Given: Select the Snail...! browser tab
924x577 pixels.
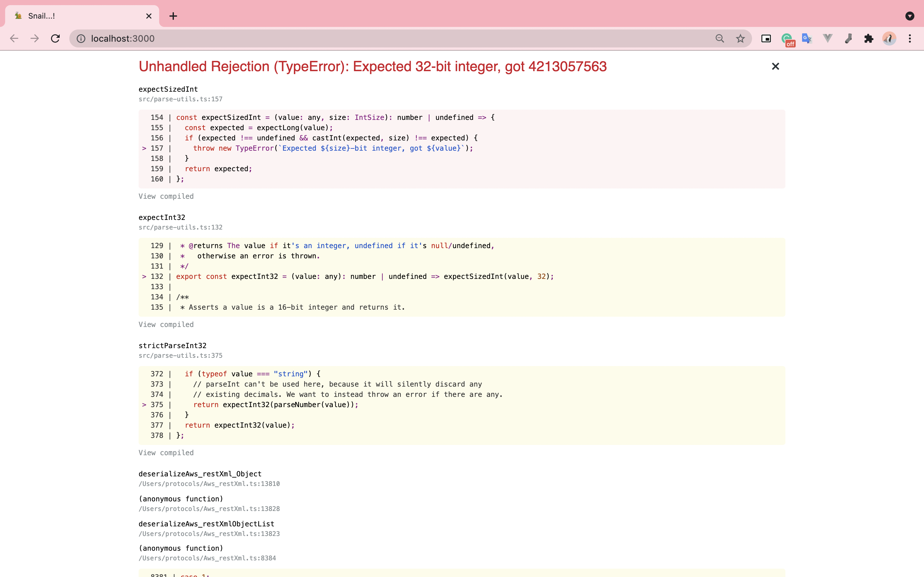Looking at the screenshot, I should (76, 16).
